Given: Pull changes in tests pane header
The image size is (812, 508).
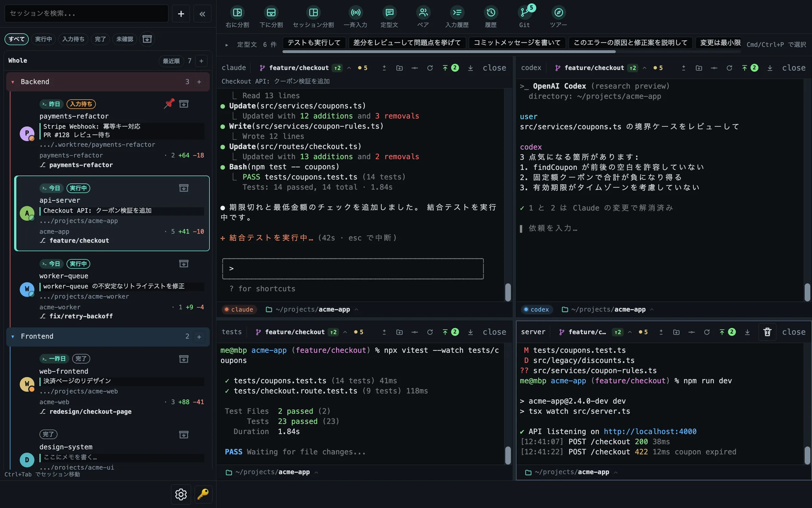Looking at the screenshot, I should [x=471, y=332].
